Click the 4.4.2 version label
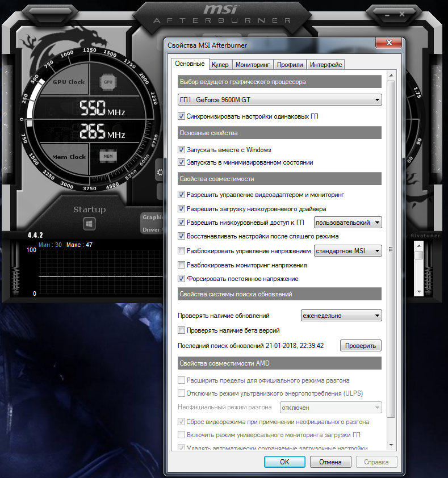Screen dimensions: 448x478 (x=35, y=235)
